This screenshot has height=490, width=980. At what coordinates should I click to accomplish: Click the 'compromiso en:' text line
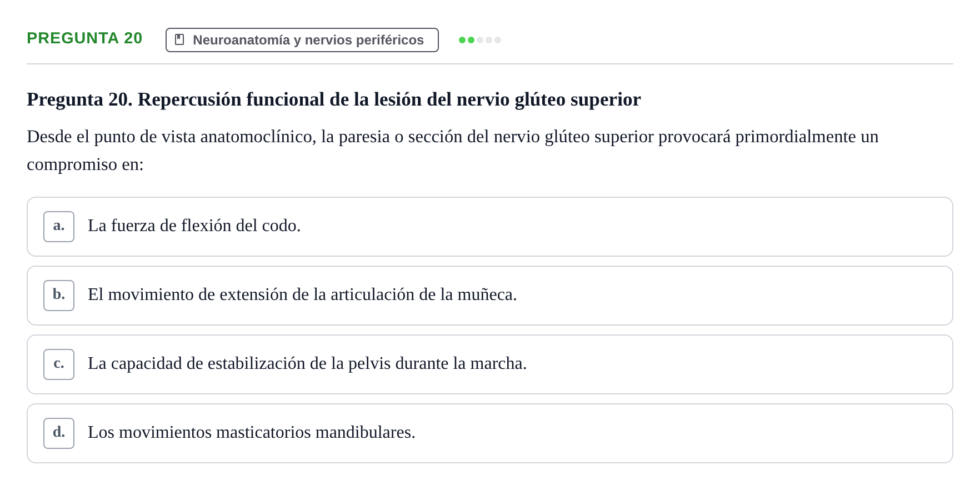(x=85, y=165)
